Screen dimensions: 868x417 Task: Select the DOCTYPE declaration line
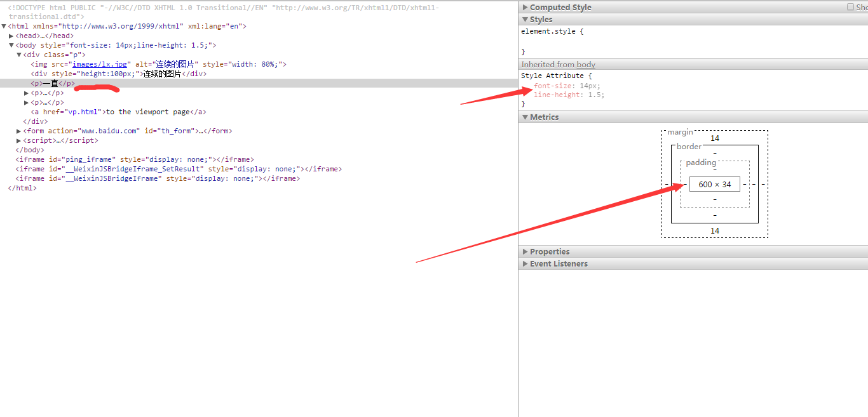[224, 12]
